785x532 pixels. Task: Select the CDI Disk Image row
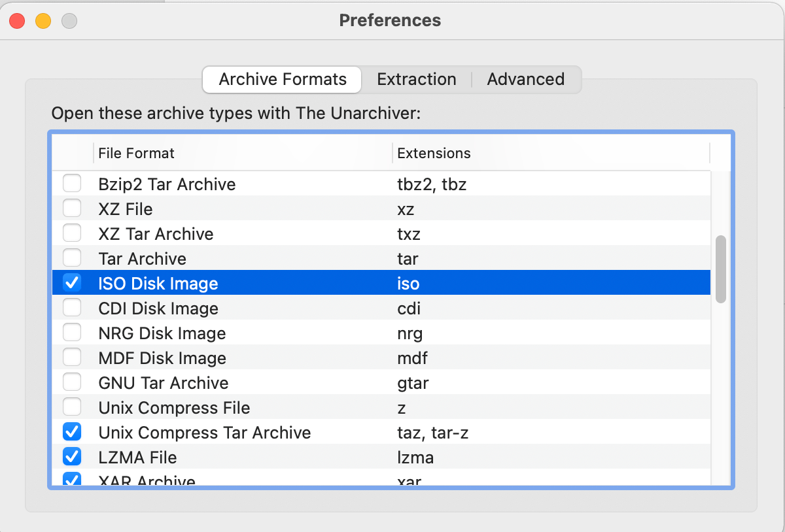click(262, 307)
